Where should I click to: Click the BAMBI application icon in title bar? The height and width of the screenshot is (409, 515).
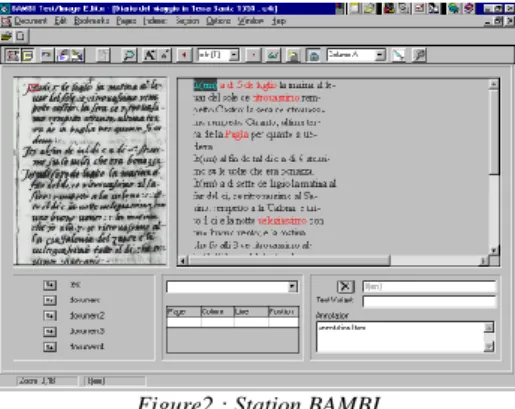[x=4, y=8]
